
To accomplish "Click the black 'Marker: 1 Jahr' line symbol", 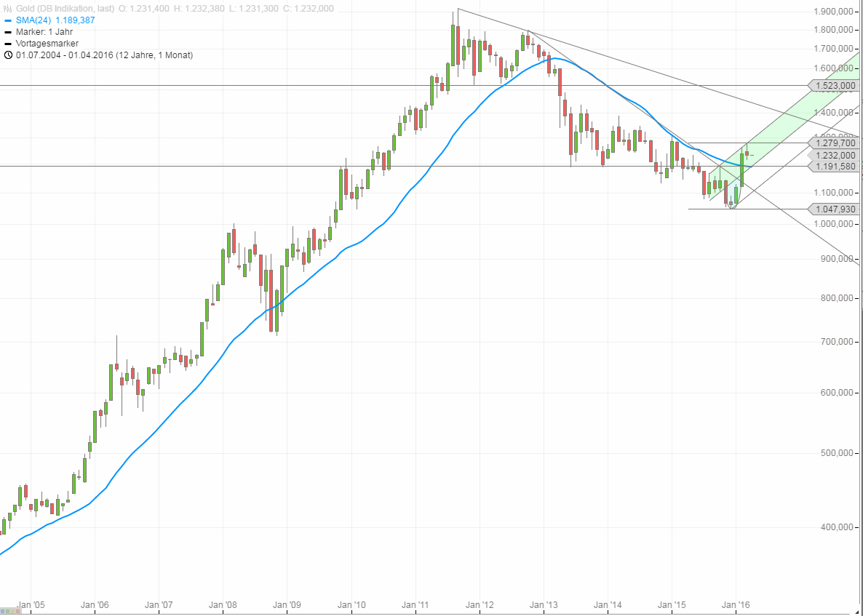I will pos(7,32).
